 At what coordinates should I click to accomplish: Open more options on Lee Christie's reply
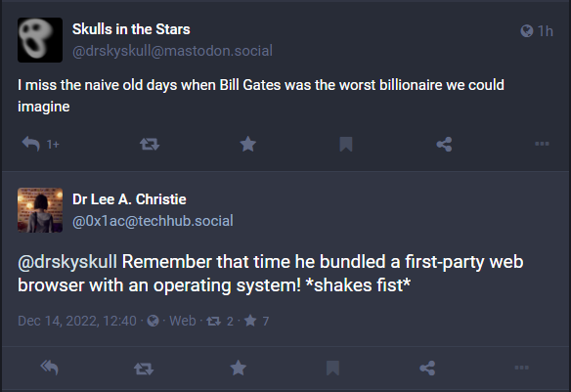tap(521, 368)
